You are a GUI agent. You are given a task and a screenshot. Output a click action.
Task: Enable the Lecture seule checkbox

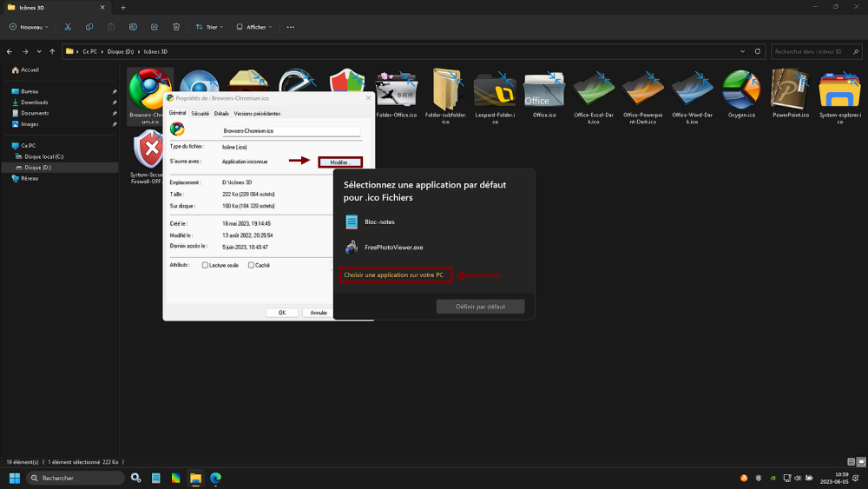point(206,265)
